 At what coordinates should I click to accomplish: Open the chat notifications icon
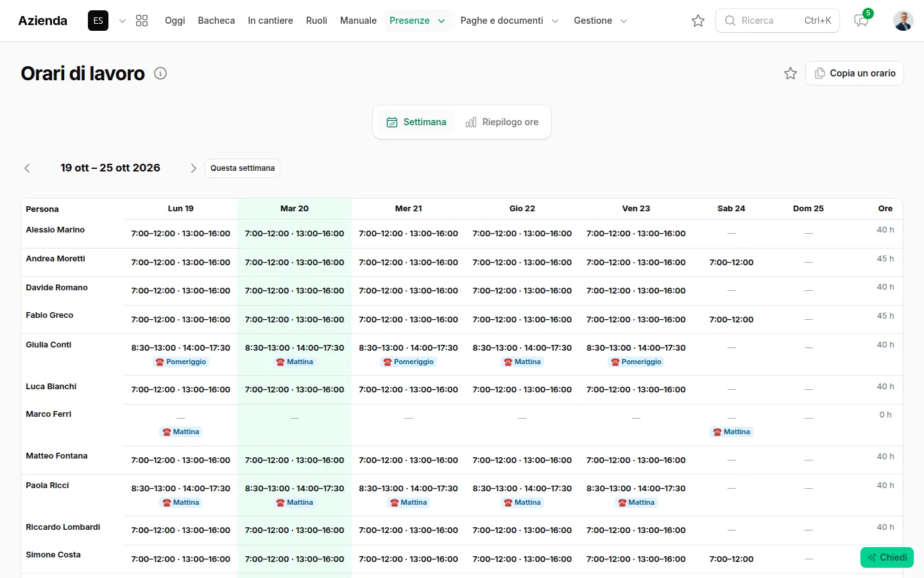pyautogui.click(x=861, y=21)
